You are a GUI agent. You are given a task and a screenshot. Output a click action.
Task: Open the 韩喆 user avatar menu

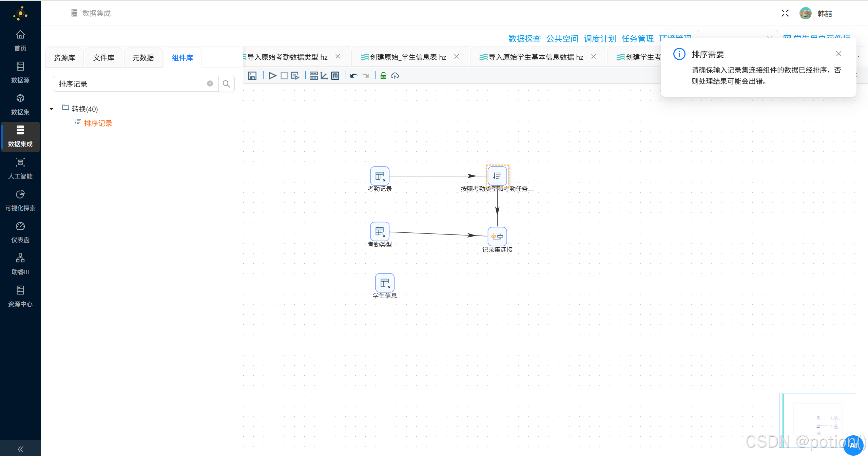coord(806,13)
